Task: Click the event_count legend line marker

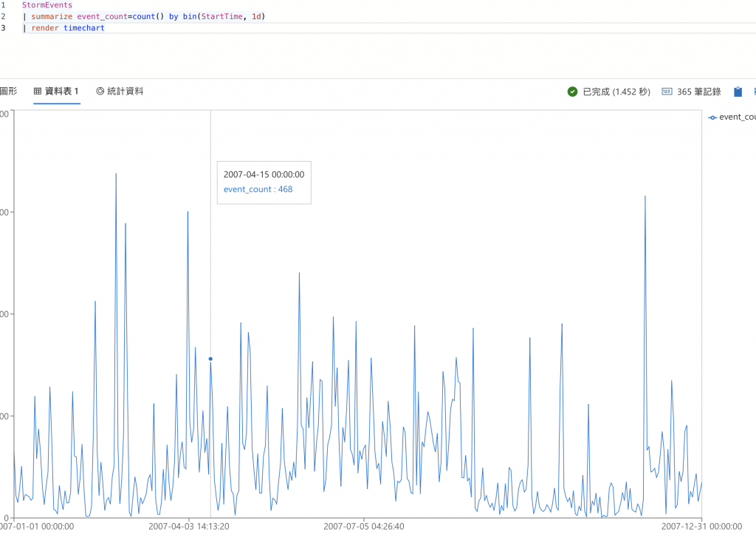Action: (x=712, y=117)
